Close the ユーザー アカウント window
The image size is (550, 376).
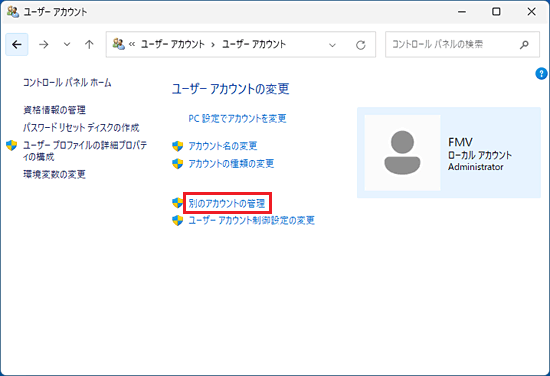point(531,12)
